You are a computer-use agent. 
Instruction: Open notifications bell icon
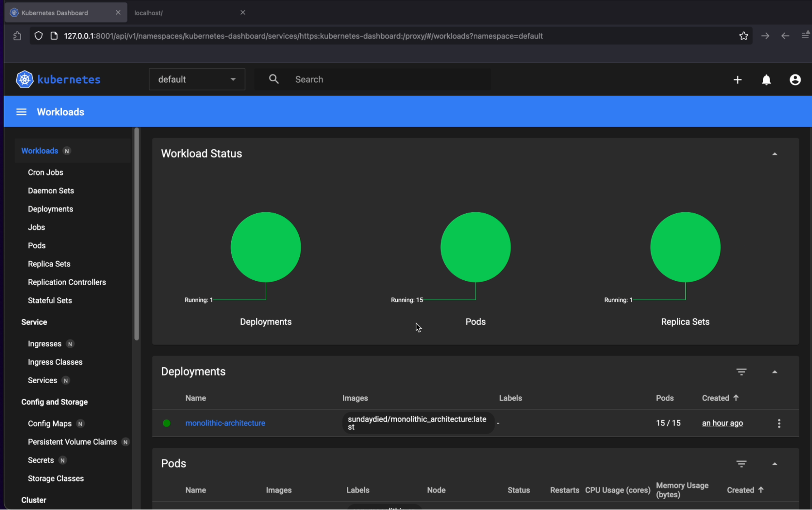pyautogui.click(x=766, y=80)
